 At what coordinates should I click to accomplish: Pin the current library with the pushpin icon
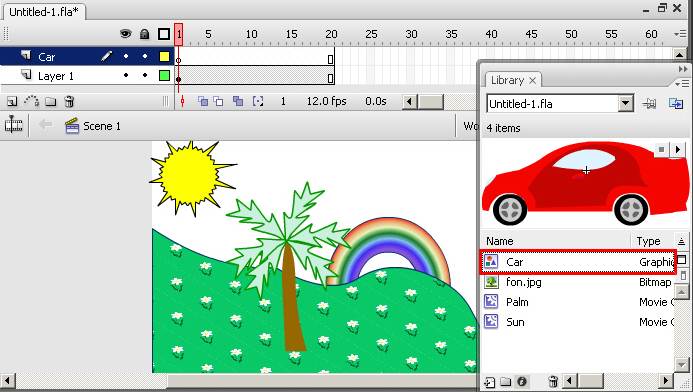coord(649,104)
